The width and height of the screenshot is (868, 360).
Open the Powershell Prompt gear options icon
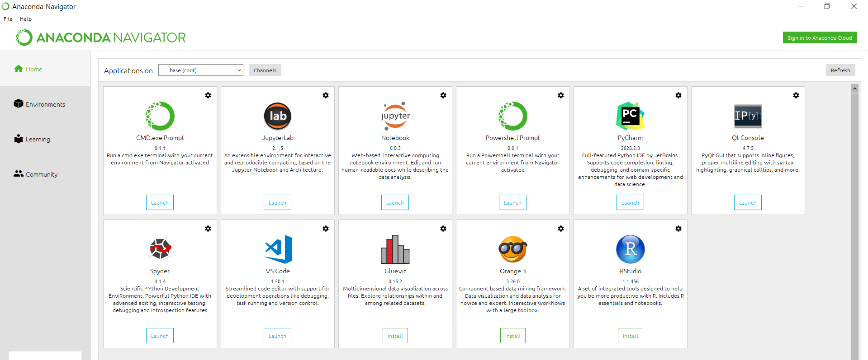[x=561, y=95]
